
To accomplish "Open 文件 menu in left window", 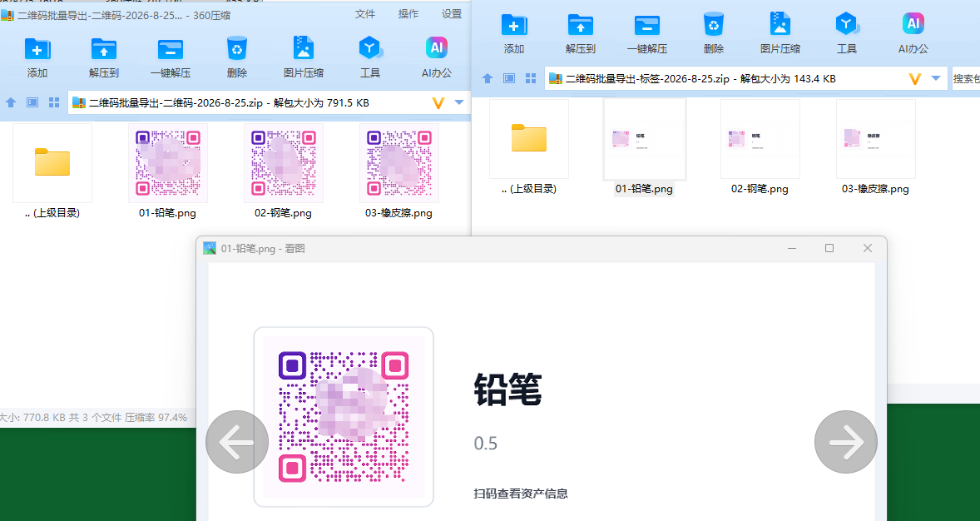I will pos(365,14).
